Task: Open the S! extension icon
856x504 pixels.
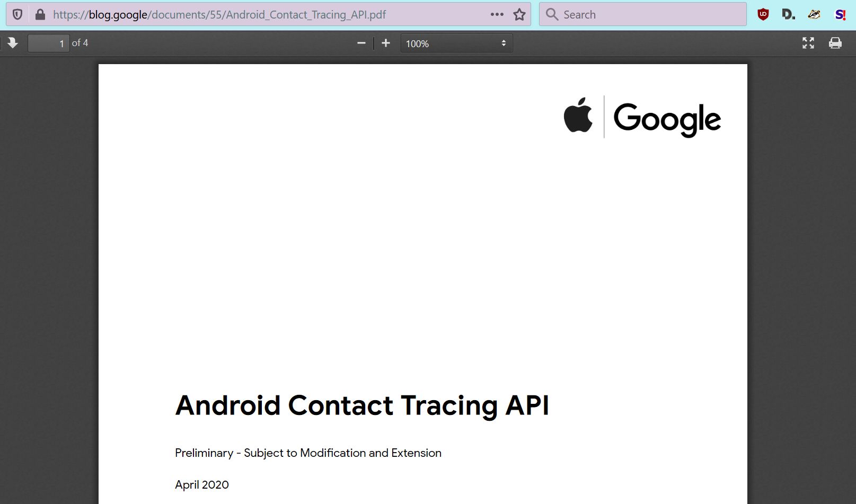Action: (x=840, y=14)
